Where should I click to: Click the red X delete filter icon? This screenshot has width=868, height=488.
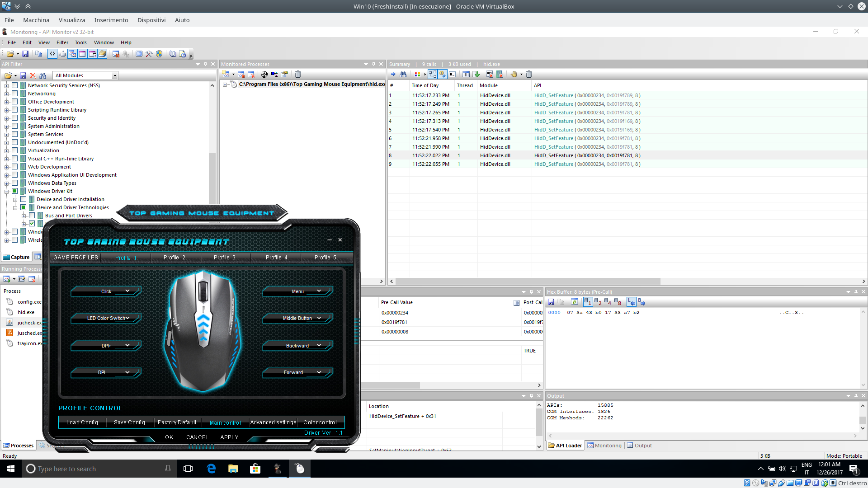coord(33,75)
